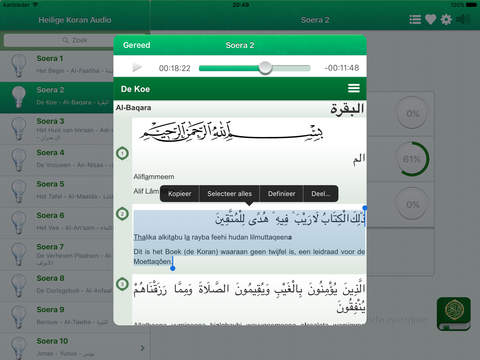The image size is (480, 360).
Task: Tap the green Quran book icon
Action: [x=454, y=313]
